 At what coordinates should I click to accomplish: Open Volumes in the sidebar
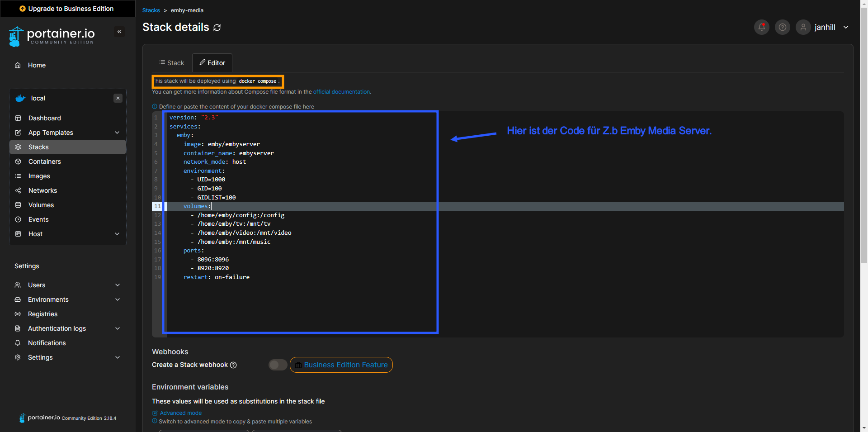click(68, 205)
